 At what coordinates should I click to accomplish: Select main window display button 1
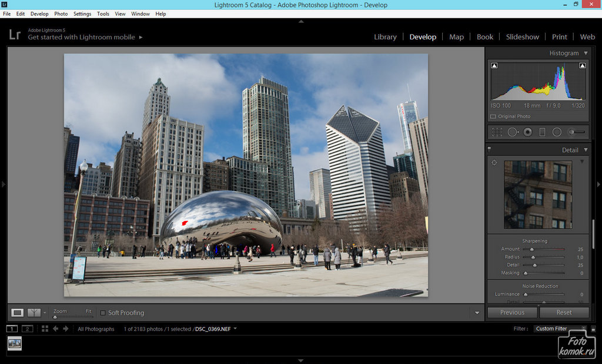click(12, 329)
